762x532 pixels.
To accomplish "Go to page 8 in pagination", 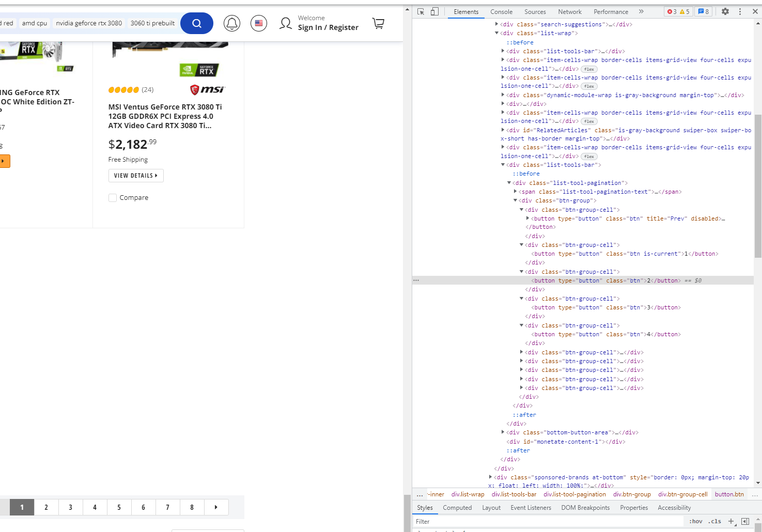I will tap(192, 507).
